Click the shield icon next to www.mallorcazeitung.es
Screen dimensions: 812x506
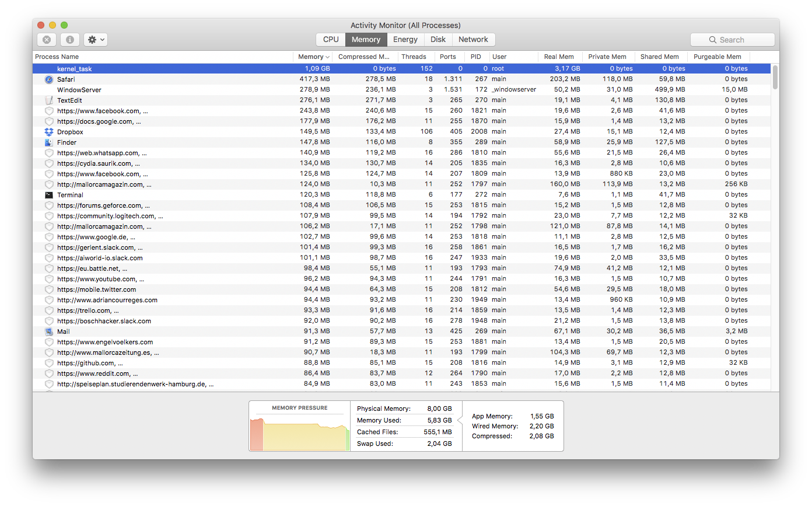pos(49,353)
